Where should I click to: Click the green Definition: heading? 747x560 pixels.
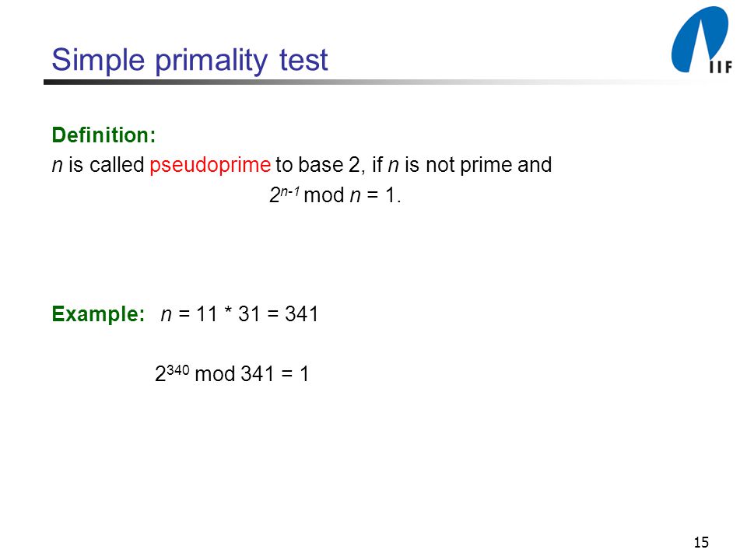pos(103,135)
